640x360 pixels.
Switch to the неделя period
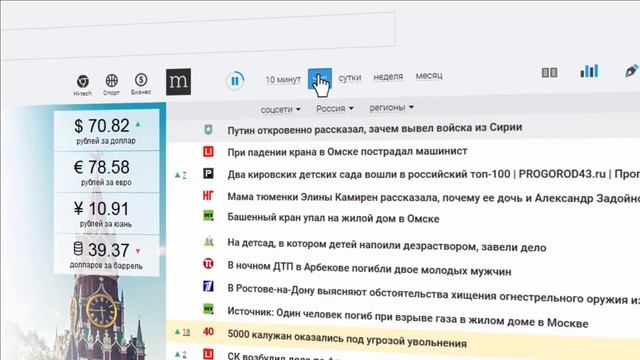tap(388, 76)
